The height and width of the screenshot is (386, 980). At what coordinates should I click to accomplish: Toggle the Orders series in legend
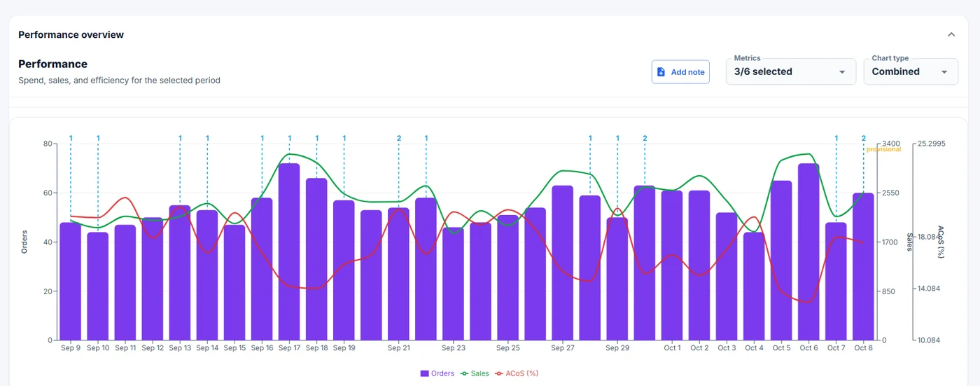click(x=437, y=373)
